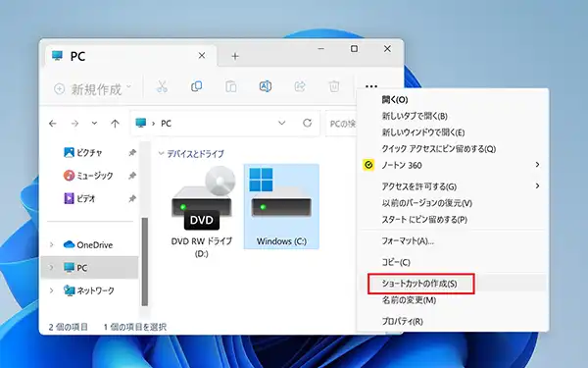Click the Paste clipboard icon in toolbar
588x368 pixels.
coord(231,86)
